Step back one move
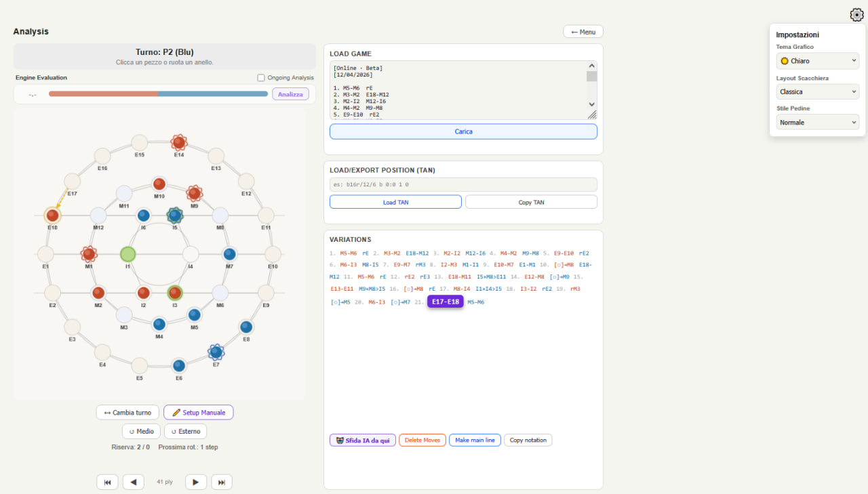 pyautogui.click(x=133, y=482)
